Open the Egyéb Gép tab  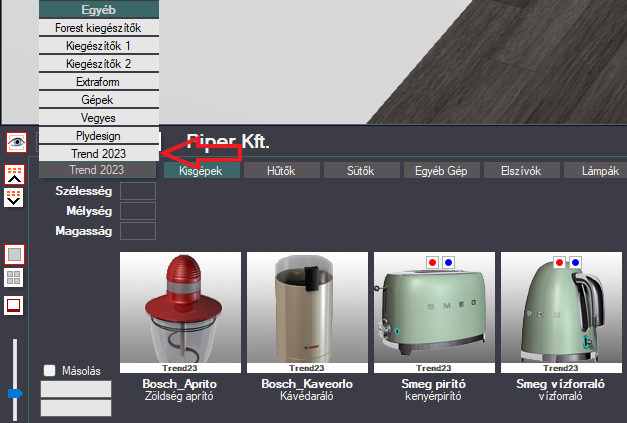pyautogui.click(x=441, y=171)
